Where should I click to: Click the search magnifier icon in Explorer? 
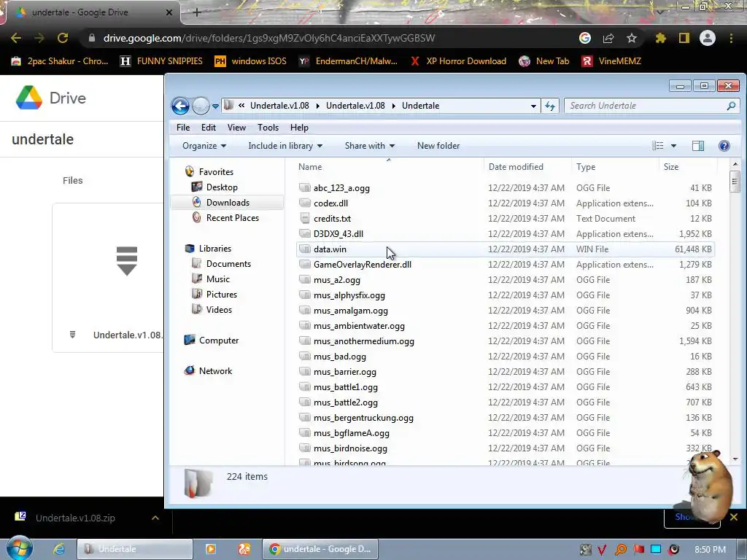click(x=731, y=106)
